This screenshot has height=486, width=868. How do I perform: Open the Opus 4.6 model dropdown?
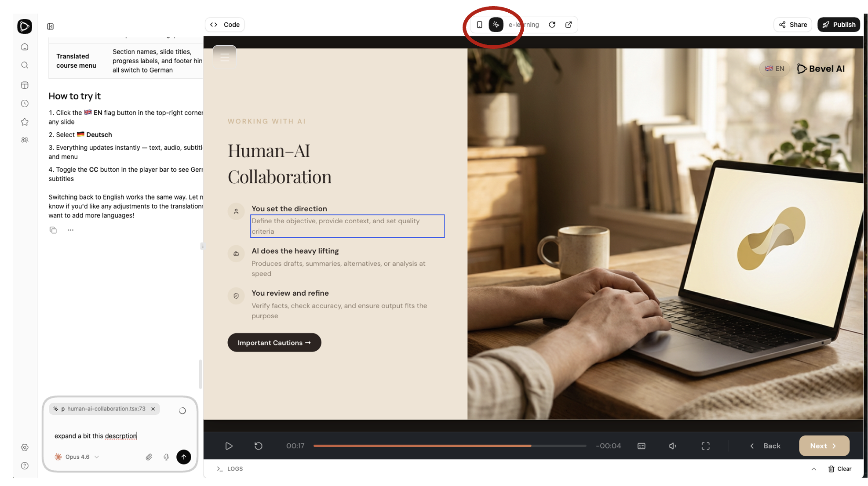tap(77, 457)
